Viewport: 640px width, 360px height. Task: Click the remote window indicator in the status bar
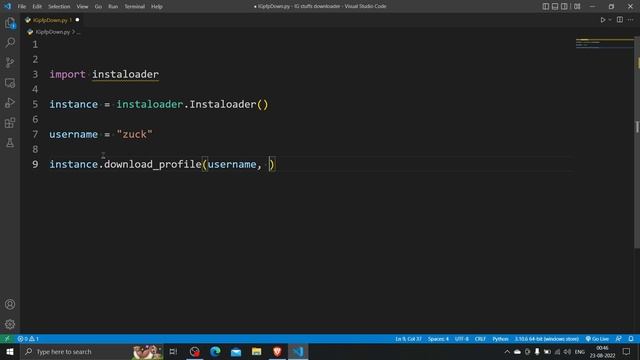point(7,339)
